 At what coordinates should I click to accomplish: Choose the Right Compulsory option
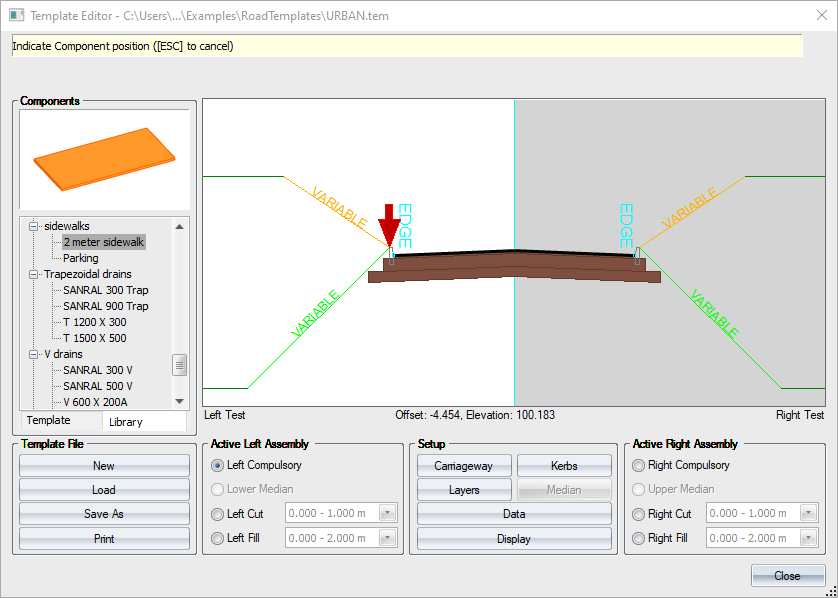click(638, 465)
